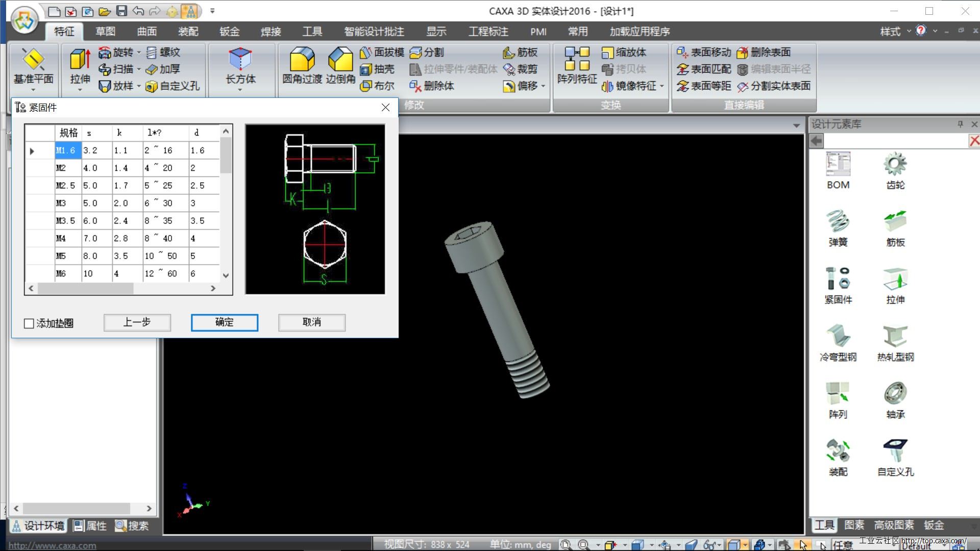This screenshot has height=551, width=980.
Task: Apply the 抽壳 shell tool
Action: point(377,69)
